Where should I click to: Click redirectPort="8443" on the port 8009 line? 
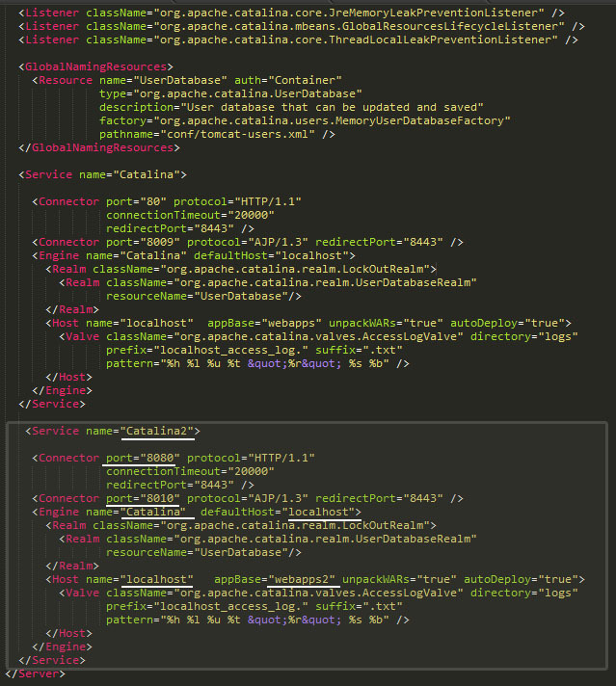tap(379, 242)
